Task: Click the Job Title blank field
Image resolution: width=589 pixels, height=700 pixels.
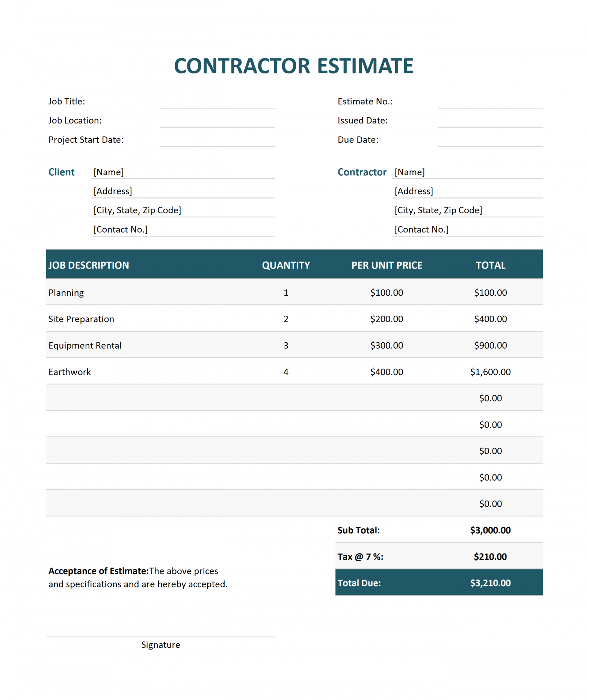Action: coord(217,101)
